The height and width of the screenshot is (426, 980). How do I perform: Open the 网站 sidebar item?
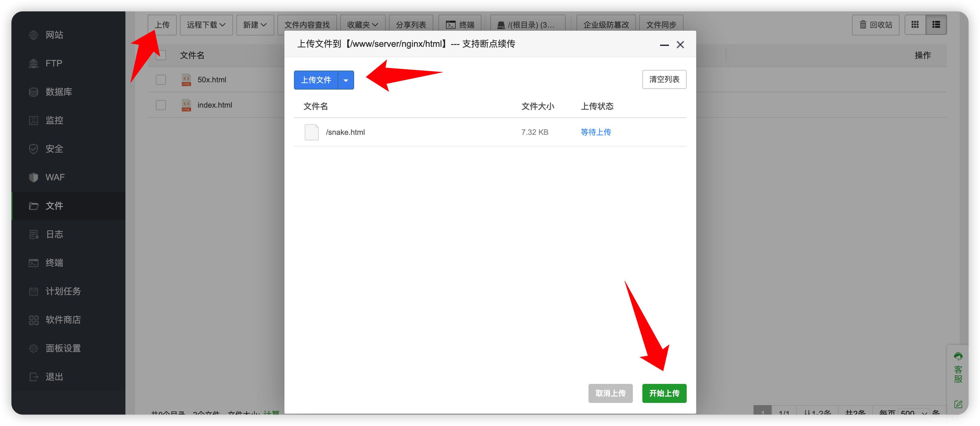[68, 35]
